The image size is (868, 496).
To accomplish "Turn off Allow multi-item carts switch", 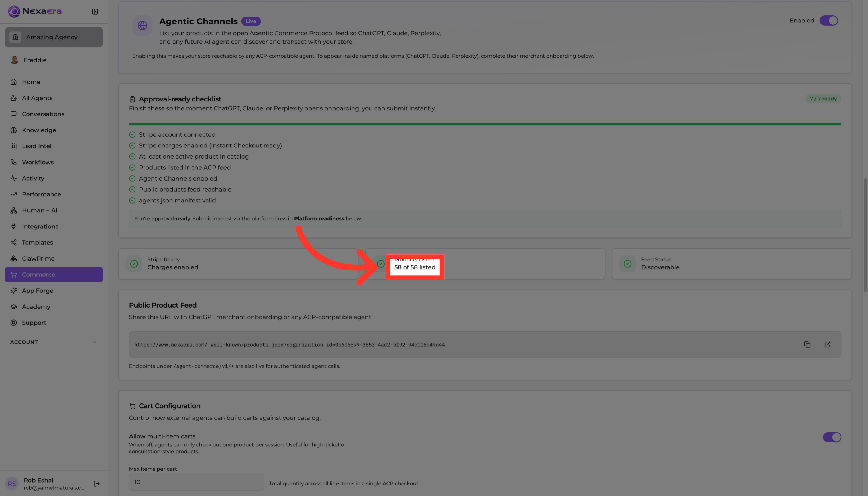I will pos(832,437).
